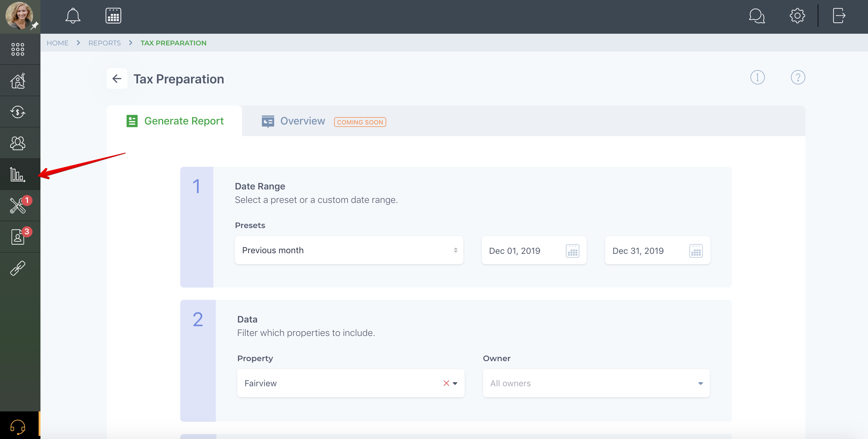
Task: Open the calendar icon in top bar
Action: tap(113, 16)
